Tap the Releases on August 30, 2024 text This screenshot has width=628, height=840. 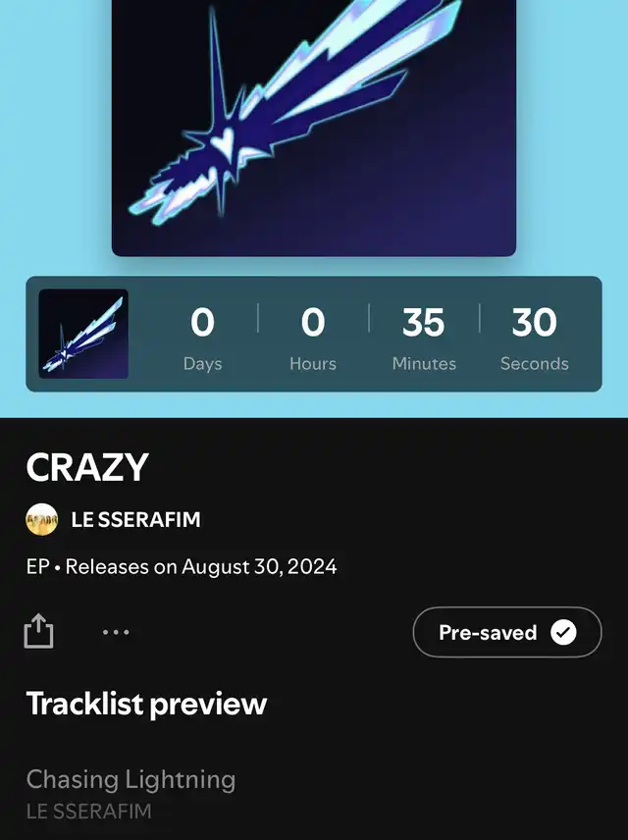tap(201, 567)
